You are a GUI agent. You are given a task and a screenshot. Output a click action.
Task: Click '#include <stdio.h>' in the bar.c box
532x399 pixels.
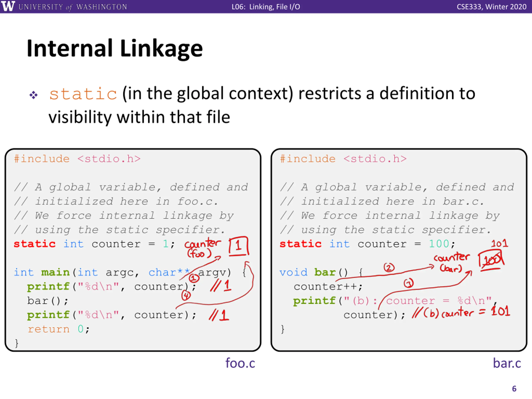(344, 159)
